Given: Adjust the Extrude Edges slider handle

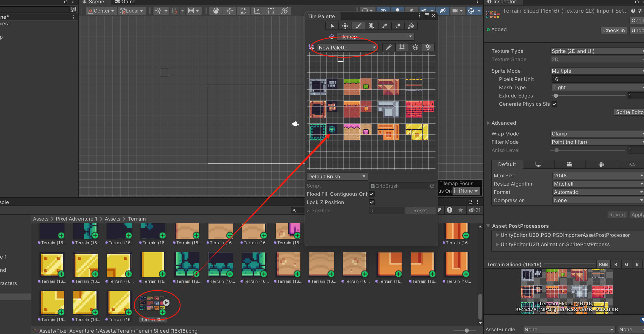Looking at the screenshot, I should click(x=556, y=96).
